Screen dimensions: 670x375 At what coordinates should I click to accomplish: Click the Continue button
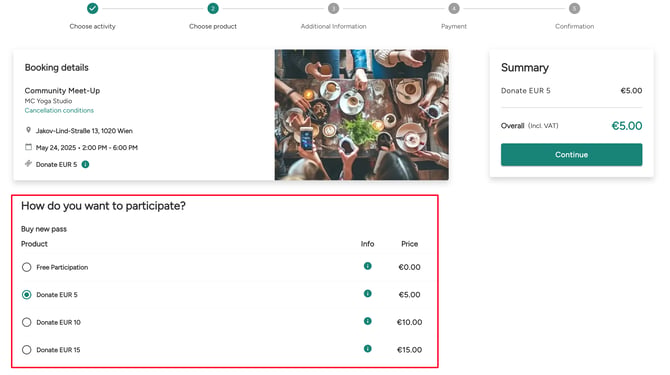(571, 155)
